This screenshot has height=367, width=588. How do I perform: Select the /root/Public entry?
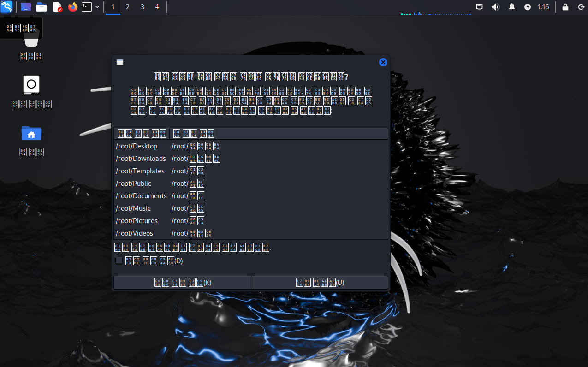pos(134,183)
